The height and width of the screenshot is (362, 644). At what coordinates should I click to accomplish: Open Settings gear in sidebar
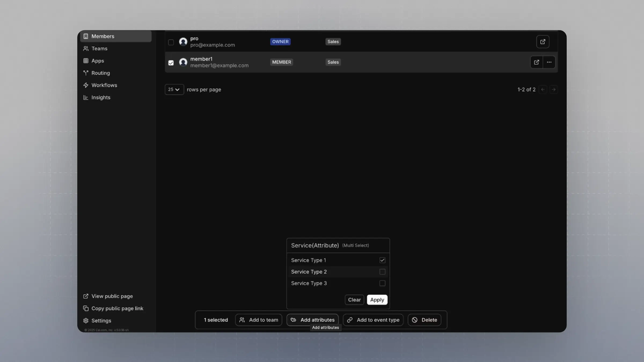click(86, 321)
